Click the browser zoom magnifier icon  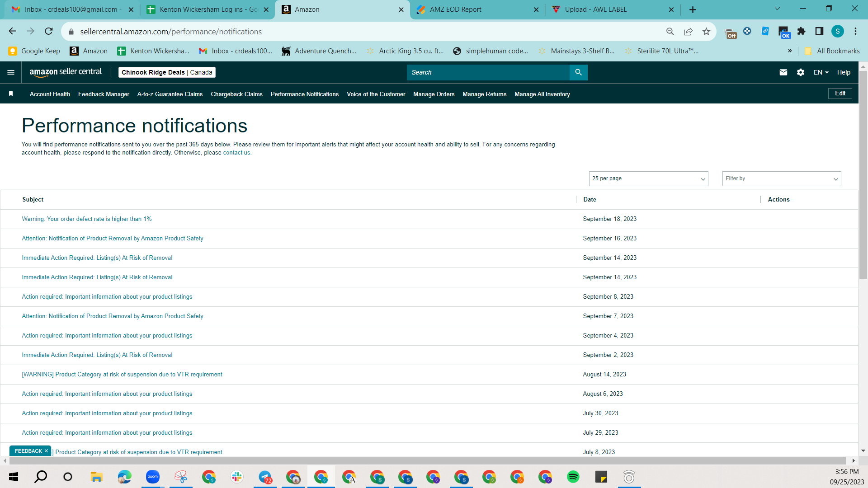pos(670,31)
